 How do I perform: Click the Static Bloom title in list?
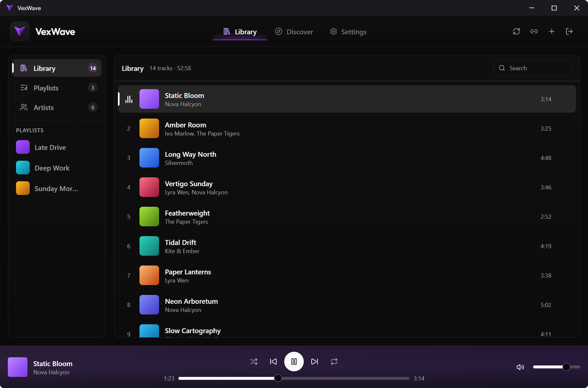click(x=185, y=95)
